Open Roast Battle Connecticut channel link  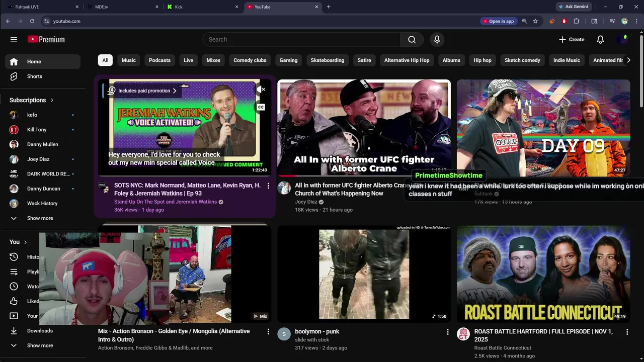pyautogui.click(x=503, y=348)
